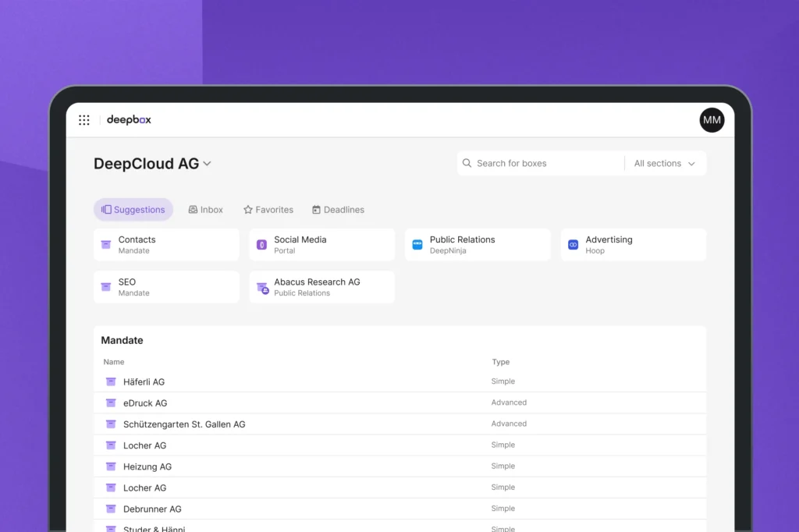Open the apps grid launcher icon
799x532 pixels.
coord(84,120)
